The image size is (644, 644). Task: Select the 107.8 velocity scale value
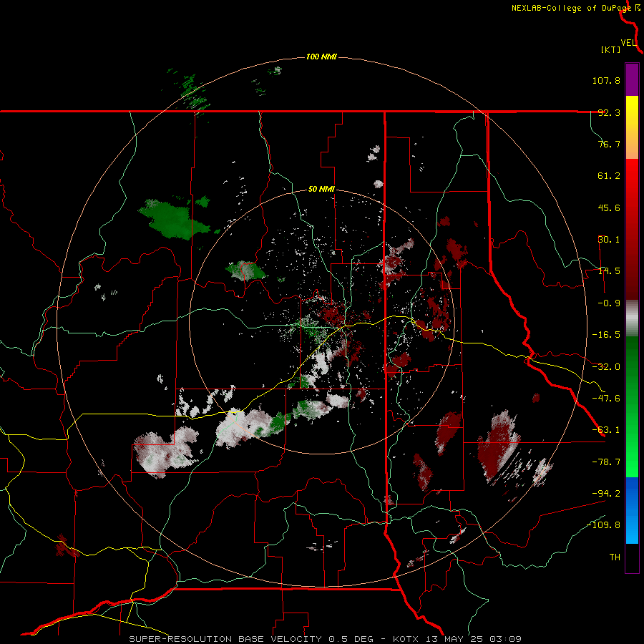pos(606,80)
